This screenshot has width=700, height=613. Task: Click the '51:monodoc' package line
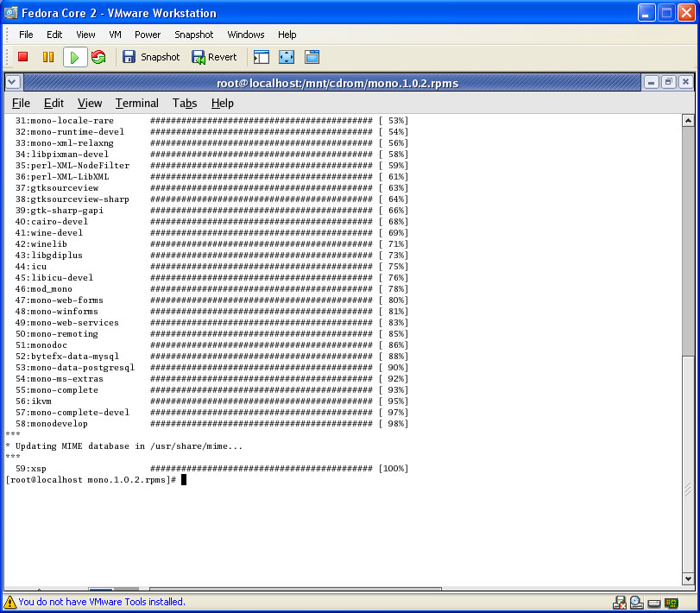click(x=212, y=345)
